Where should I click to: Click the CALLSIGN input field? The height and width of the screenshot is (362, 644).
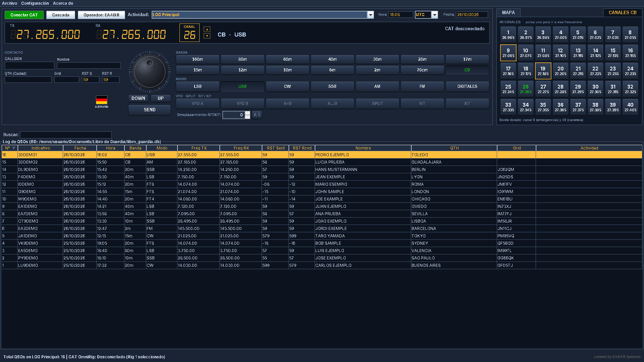coord(30,65)
